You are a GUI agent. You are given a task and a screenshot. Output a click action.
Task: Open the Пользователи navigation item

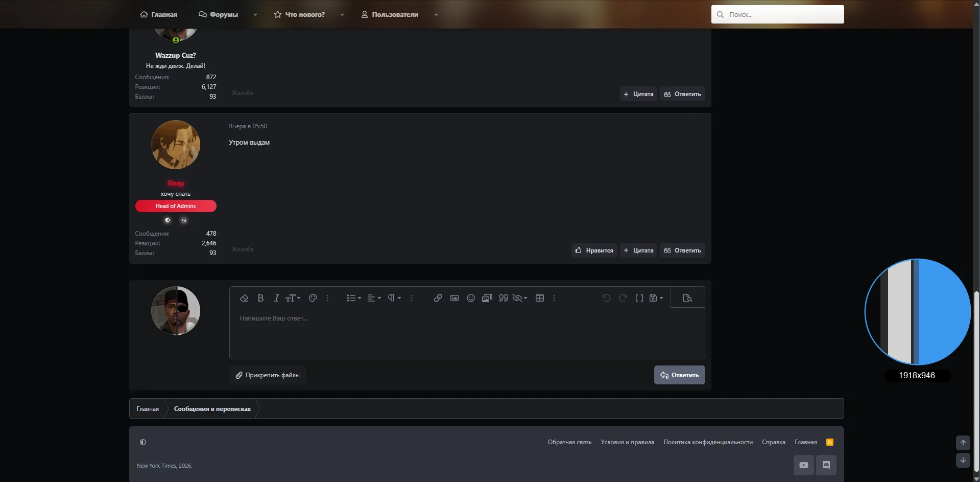point(390,14)
